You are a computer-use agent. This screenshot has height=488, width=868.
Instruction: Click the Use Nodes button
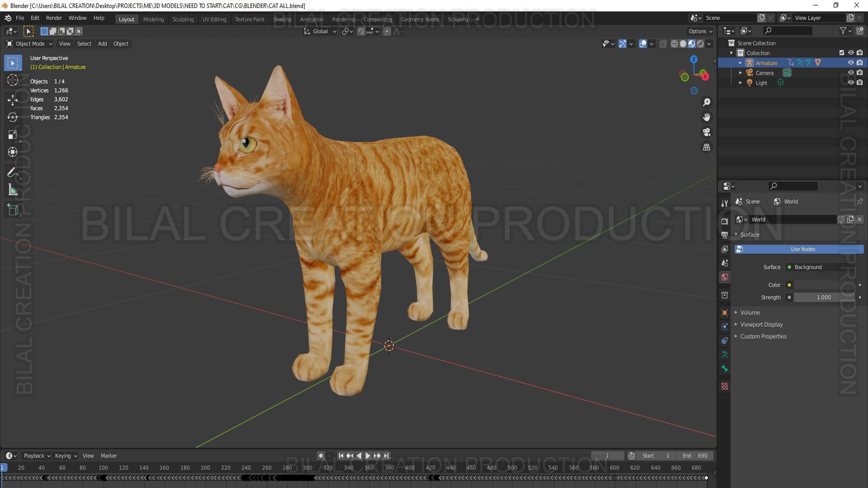tap(799, 249)
